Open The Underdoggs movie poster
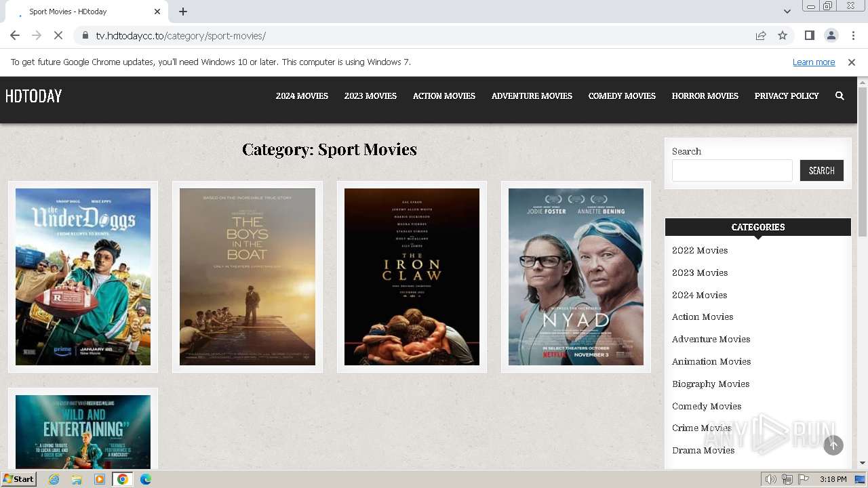Screen dimensions: 868x488 point(83,277)
